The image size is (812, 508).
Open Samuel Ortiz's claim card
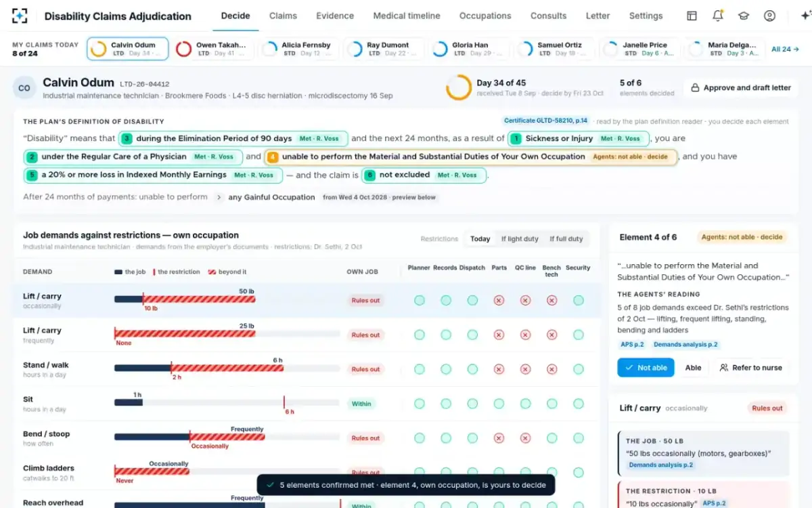(x=554, y=49)
